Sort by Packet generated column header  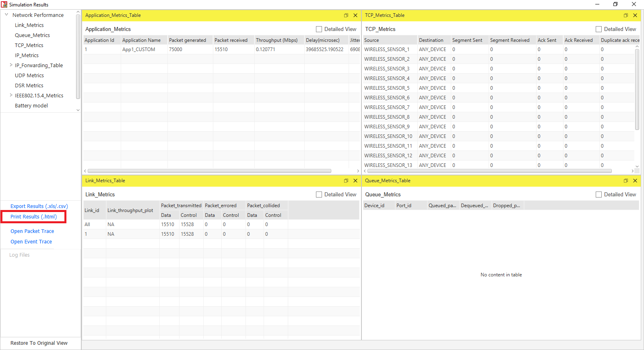click(190, 40)
